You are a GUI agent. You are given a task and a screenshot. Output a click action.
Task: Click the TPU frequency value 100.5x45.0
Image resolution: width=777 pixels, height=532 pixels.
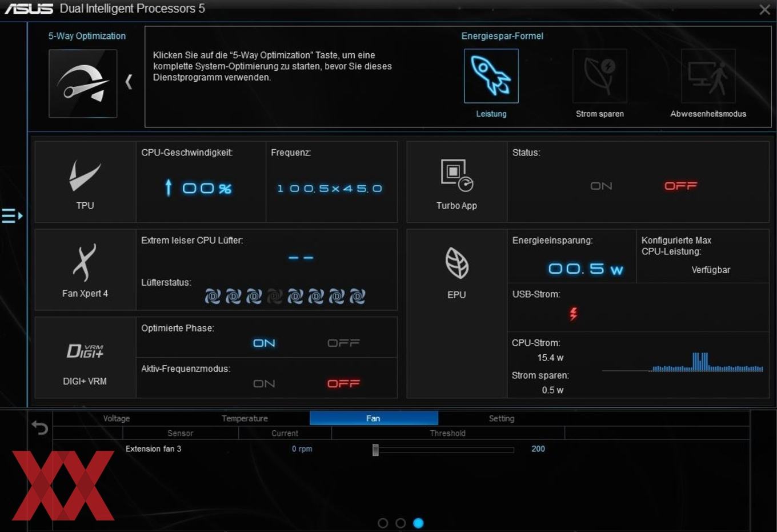(330, 189)
